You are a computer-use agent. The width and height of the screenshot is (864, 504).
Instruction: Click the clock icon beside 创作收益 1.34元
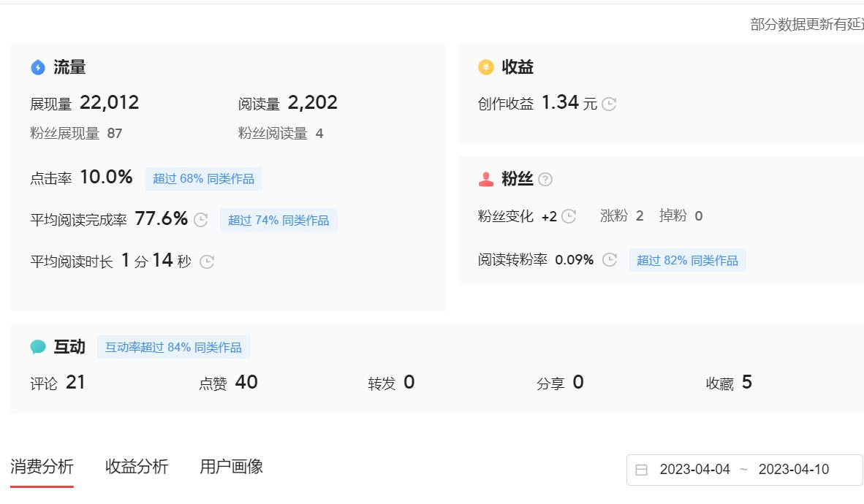tap(610, 104)
